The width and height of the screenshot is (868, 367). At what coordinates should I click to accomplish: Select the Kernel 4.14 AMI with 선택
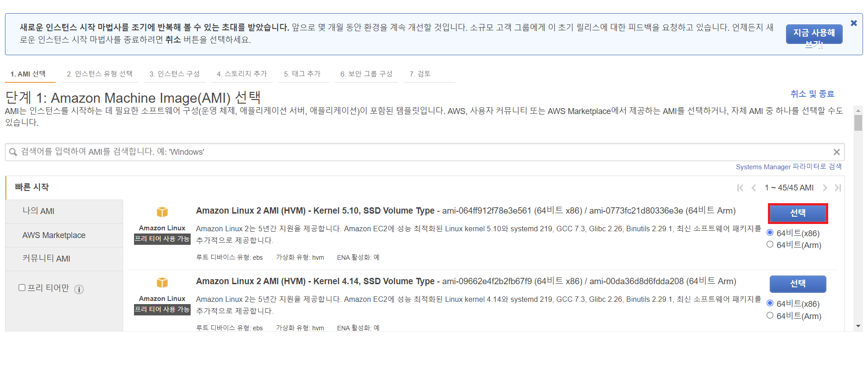[x=798, y=284]
